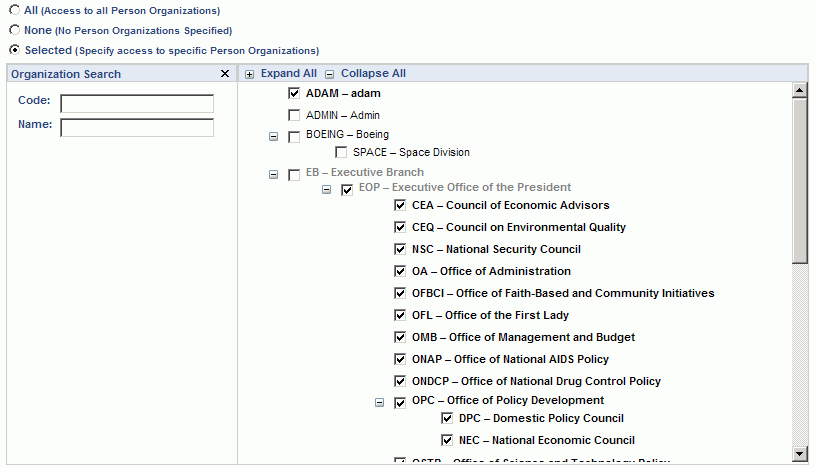This screenshot has height=468, width=815.
Task: Click the NSC – National Security Council text
Action: pos(496,249)
